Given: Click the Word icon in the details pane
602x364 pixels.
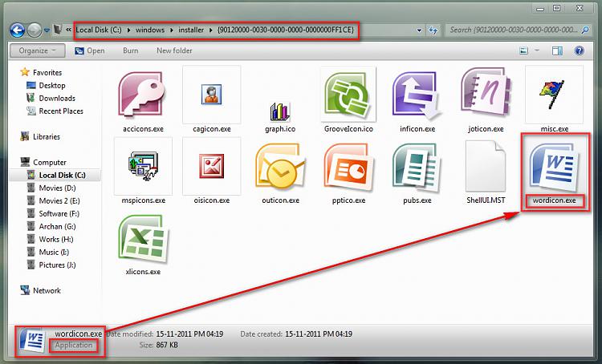Looking at the screenshot, I should click(x=32, y=341).
